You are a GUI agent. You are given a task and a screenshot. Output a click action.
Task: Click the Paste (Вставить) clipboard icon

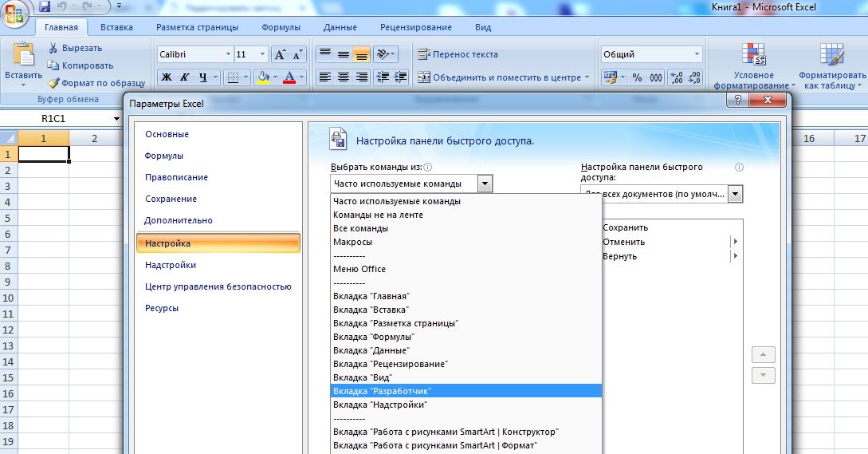23,56
